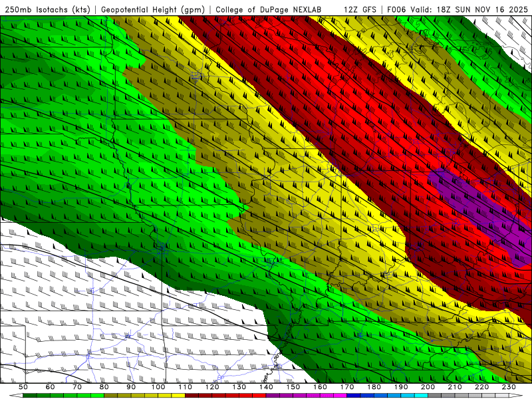Click the colorbar label '180'
532x399 pixels.
pos(374,387)
